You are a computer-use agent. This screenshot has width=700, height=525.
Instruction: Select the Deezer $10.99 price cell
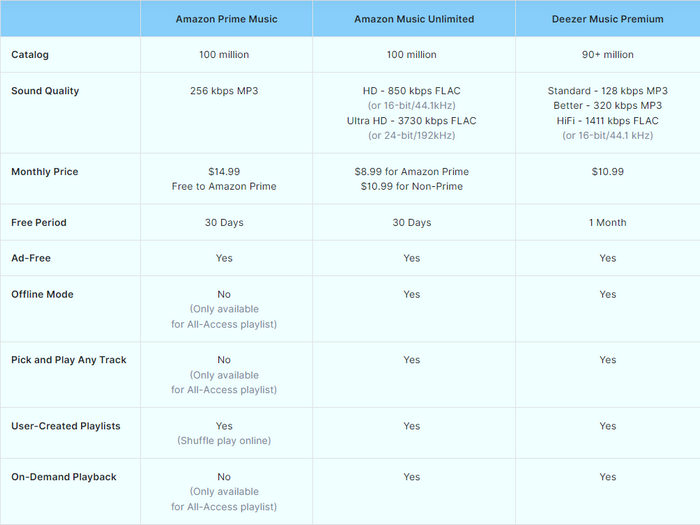[x=608, y=171]
